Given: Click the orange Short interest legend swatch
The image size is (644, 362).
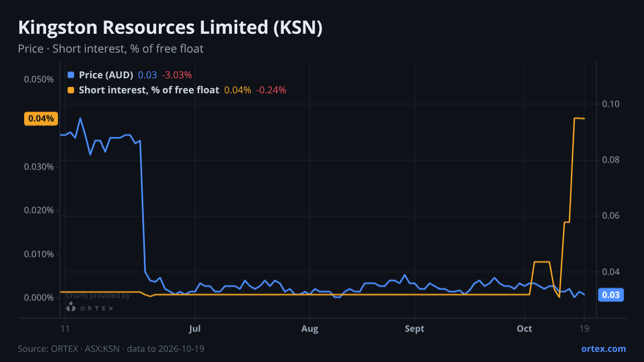Looking at the screenshot, I should [71, 90].
